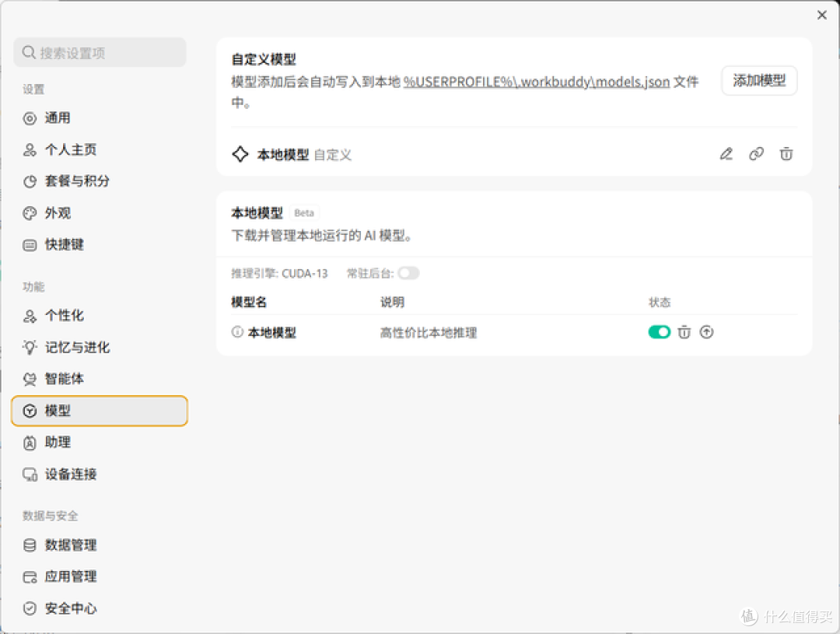The image size is (840, 634).
Task: Edit the 本地模型 custom model entry
Action: click(726, 154)
